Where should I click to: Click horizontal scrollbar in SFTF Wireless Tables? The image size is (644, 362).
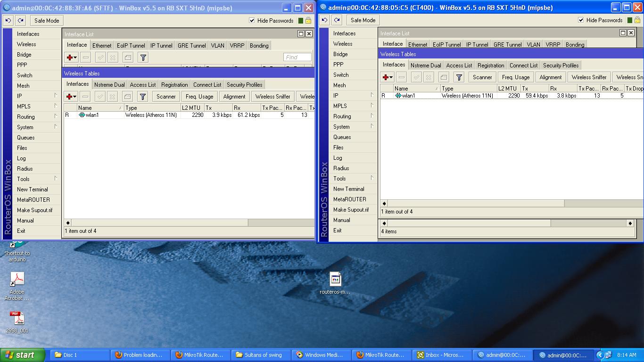(x=189, y=222)
